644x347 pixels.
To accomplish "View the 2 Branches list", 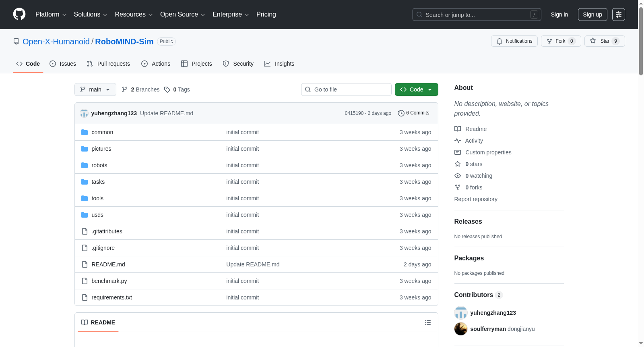I will click(x=141, y=89).
